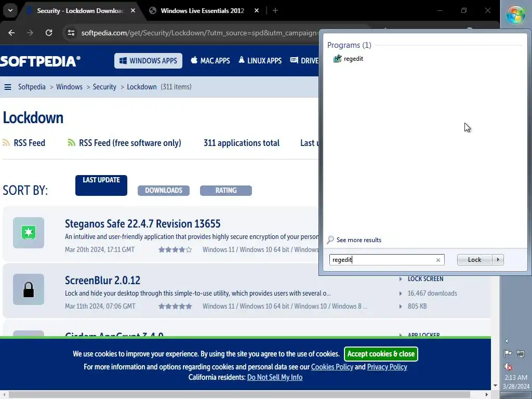Image resolution: width=532 pixels, height=399 pixels.
Task: Reload the Softpedia page
Action: 49,33
